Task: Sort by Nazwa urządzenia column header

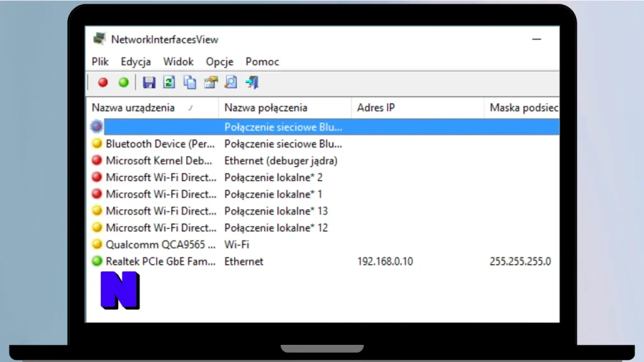Action: (152, 107)
